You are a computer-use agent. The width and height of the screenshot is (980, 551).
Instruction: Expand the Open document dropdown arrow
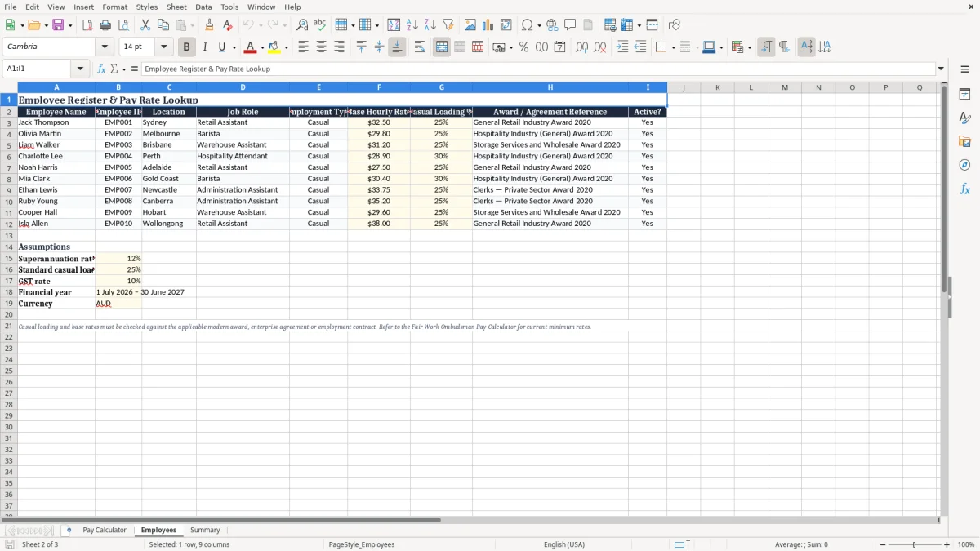click(x=44, y=25)
